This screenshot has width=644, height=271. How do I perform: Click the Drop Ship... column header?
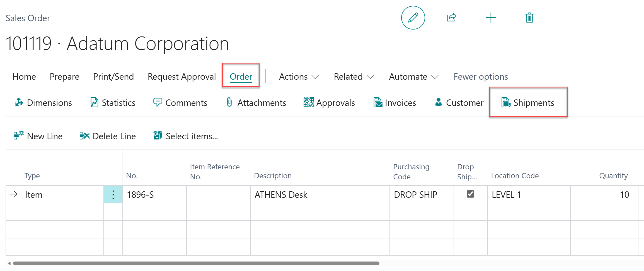pyautogui.click(x=467, y=172)
